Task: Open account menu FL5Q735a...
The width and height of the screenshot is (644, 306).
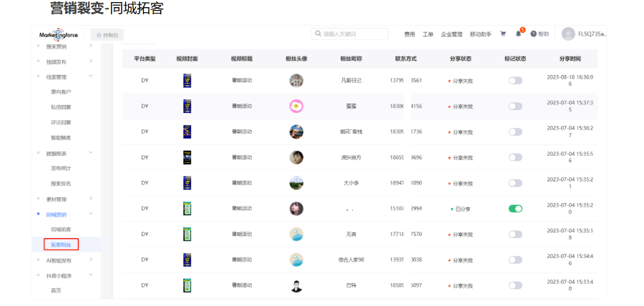Action: click(x=592, y=34)
